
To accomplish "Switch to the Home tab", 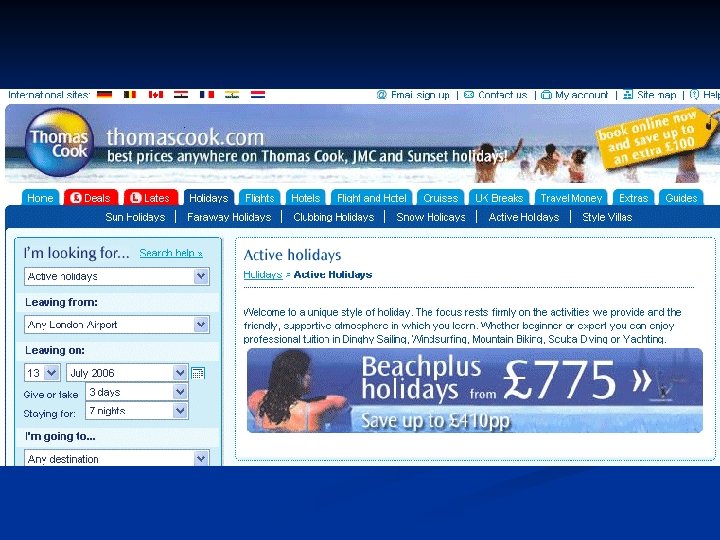I will (40, 197).
